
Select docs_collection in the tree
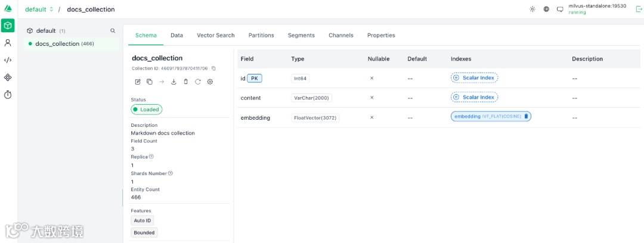(57, 43)
